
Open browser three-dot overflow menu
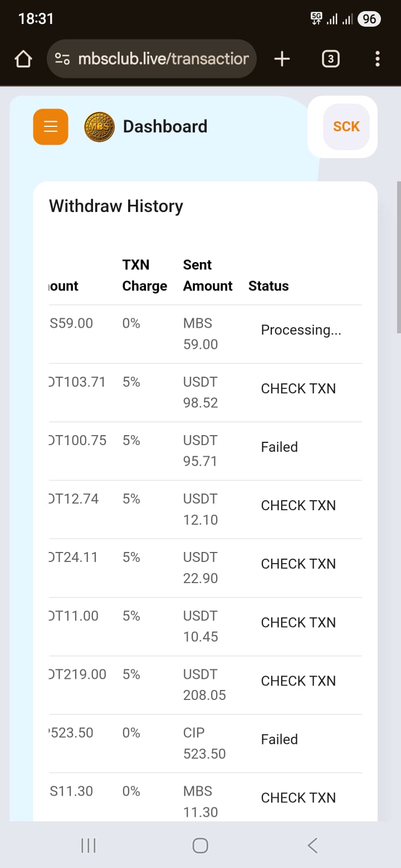pyautogui.click(x=378, y=59)
